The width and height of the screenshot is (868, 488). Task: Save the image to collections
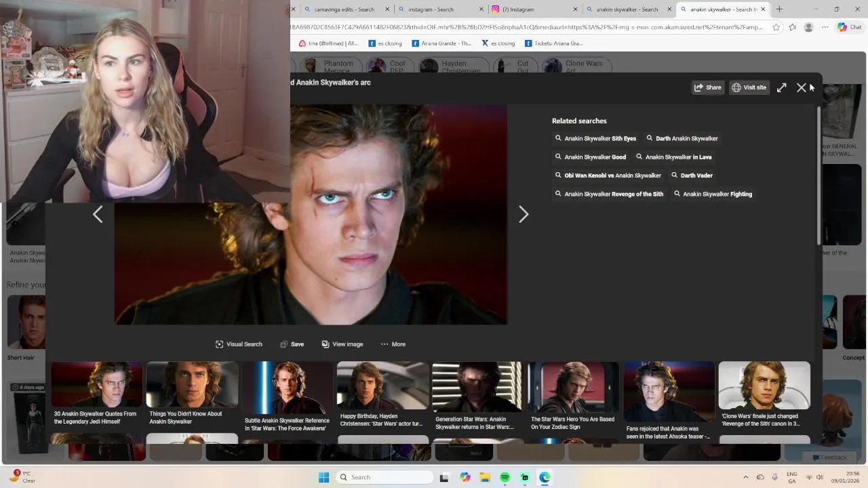click(292, 344)
